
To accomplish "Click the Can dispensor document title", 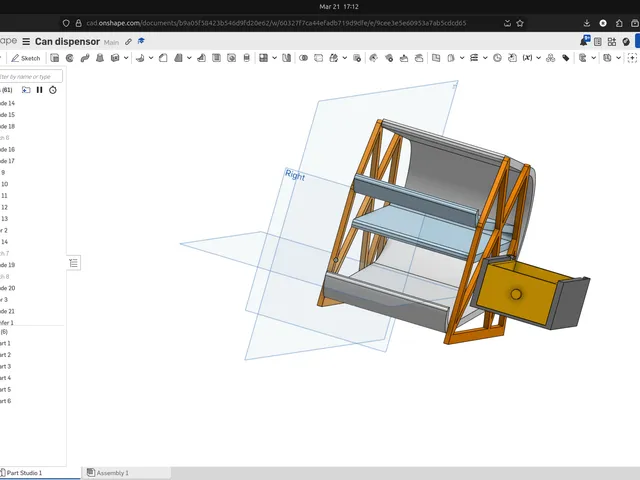I will pos(67,42).
